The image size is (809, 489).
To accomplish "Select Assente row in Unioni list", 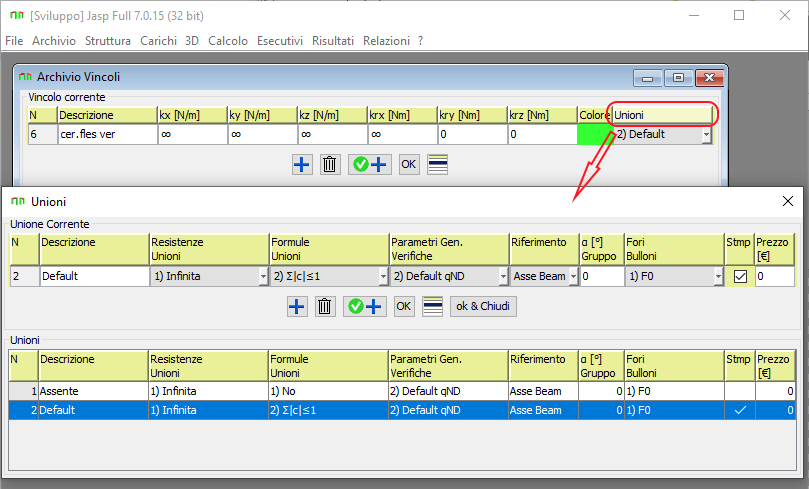I will tap(402, 391).
